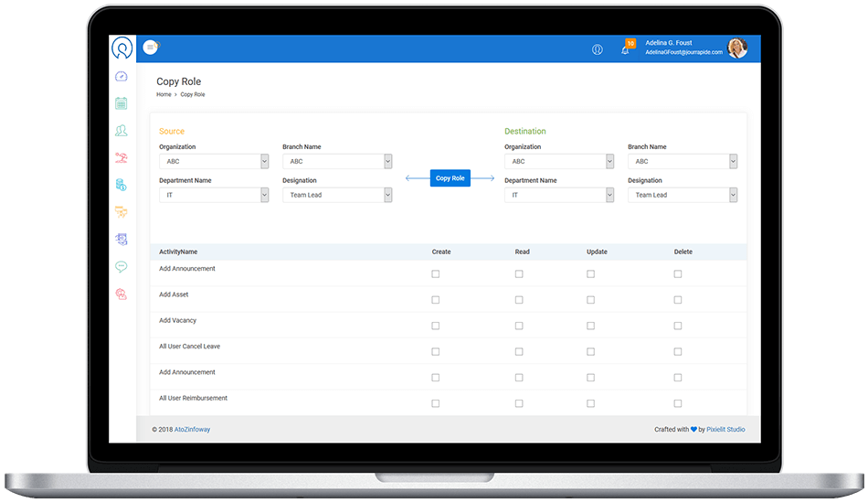Tick Update checkbox for Add Asset
Viewport: 868px width, 503px height.
pyautogui.click(x=590, y=300)
